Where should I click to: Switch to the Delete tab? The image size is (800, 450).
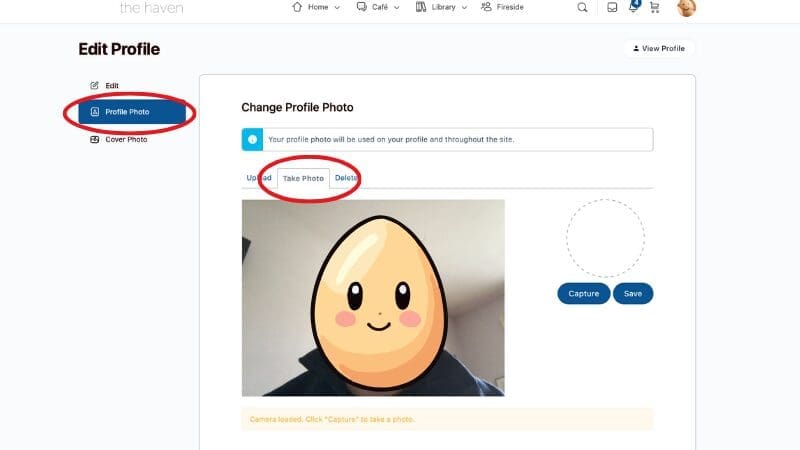pos(346,178)
